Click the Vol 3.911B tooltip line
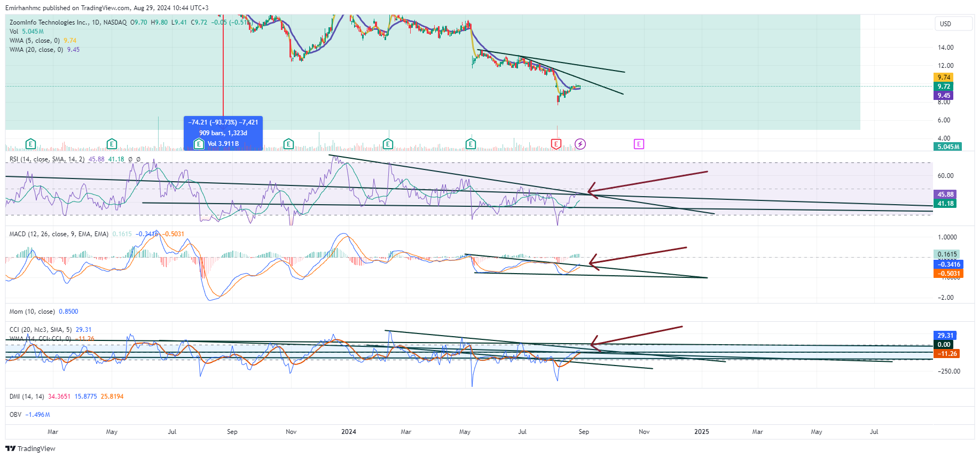 tap(223, 144)
